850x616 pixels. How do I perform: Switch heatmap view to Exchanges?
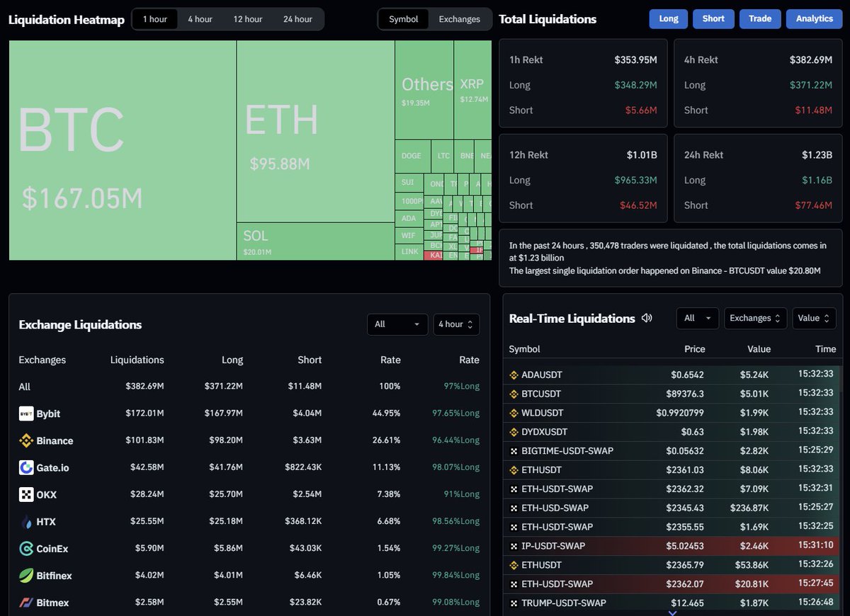[460, 19]
